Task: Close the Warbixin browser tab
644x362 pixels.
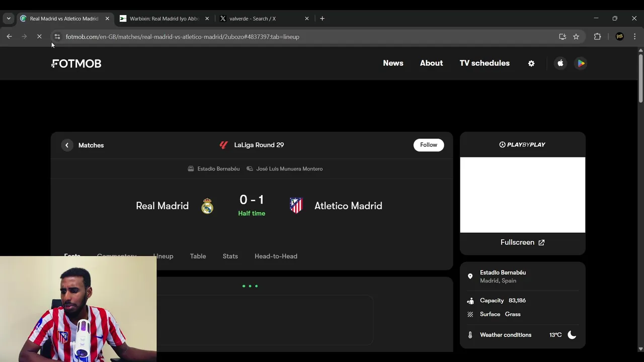Action: 207,19
